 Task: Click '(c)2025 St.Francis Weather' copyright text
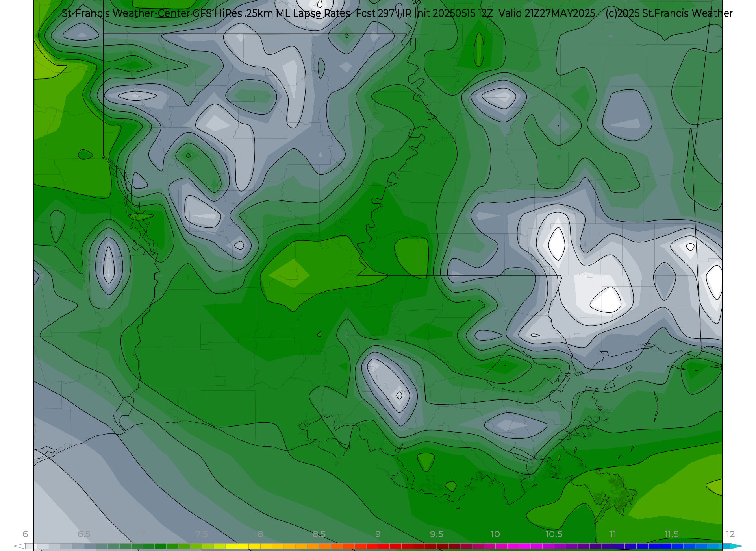[669, 13]
